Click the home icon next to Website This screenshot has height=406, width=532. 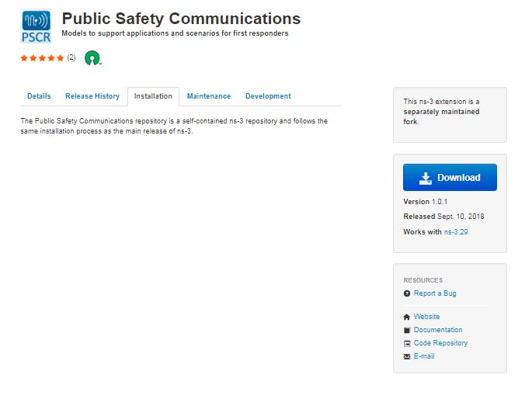point(407,318)
